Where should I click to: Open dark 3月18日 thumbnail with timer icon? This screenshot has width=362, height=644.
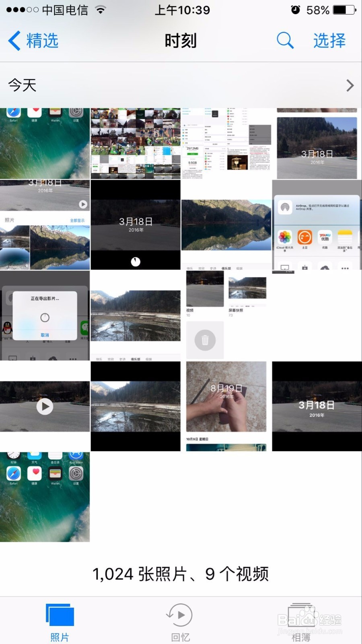point(136,225)
